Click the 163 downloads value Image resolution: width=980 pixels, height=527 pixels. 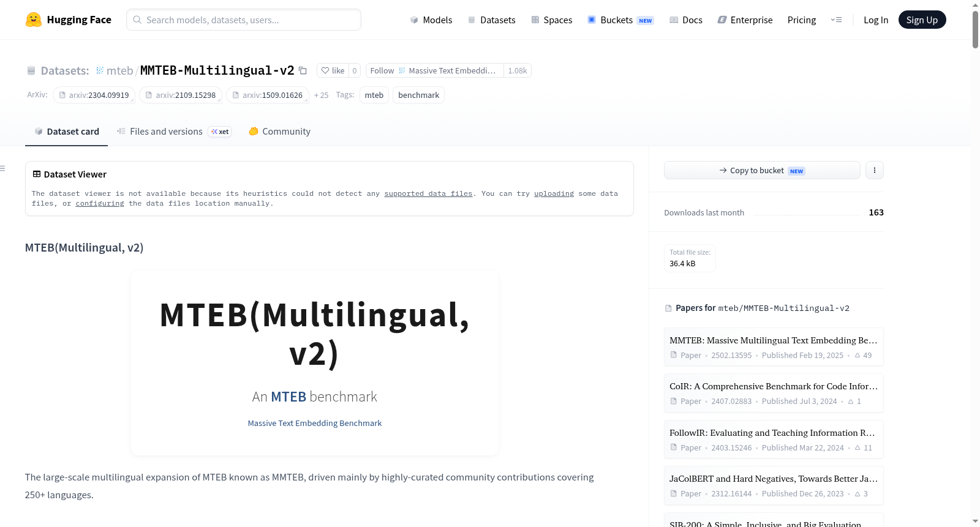[876, 212]
